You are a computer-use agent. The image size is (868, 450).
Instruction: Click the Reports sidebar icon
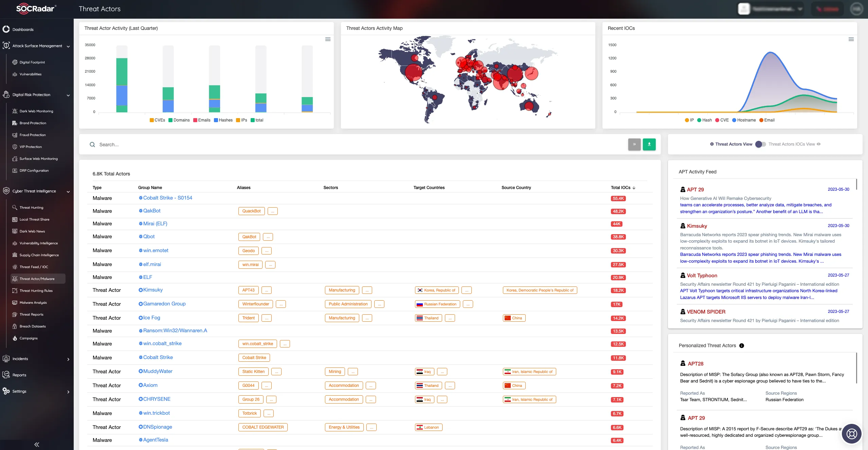point(6,375)
